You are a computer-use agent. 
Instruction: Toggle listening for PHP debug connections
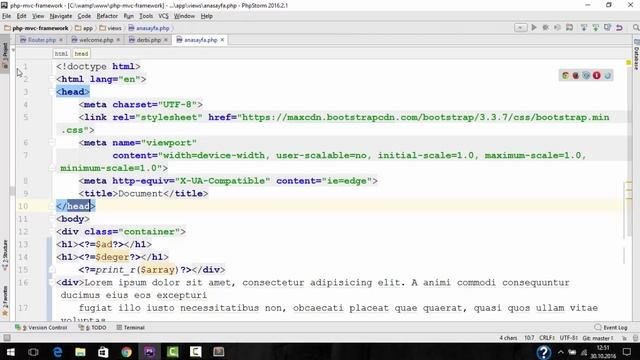click(x=569, y=28)
